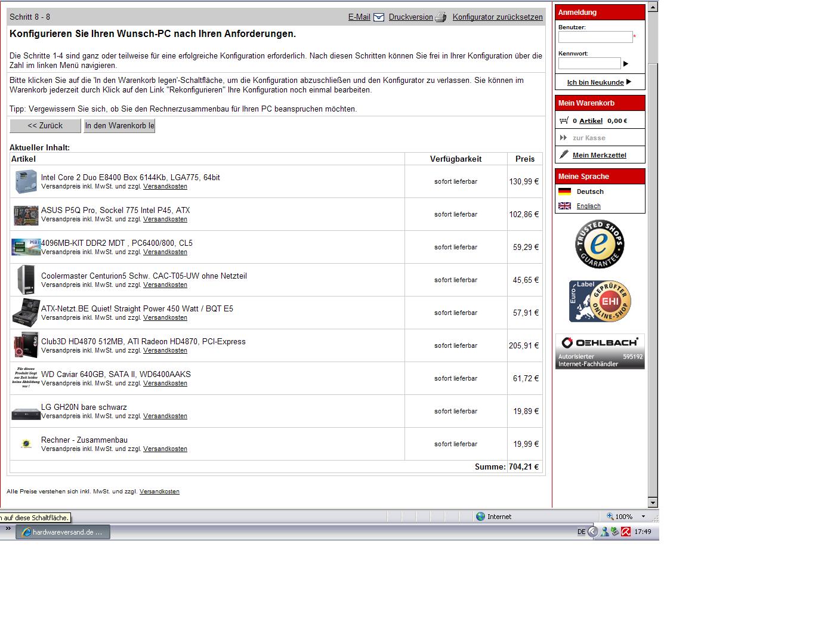Select Deutsch language
This screenshot has width=840, height=630.
[x=590, y=192]
